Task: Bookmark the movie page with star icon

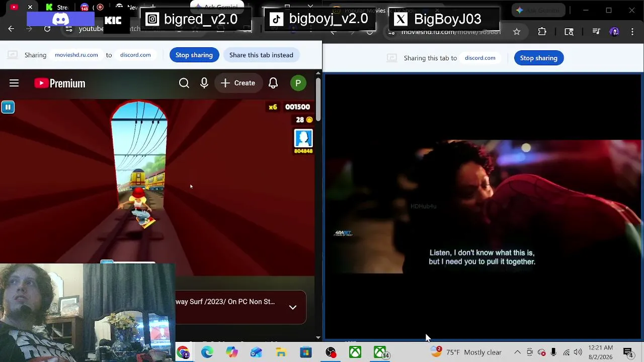Action: (x=517, y=32)
